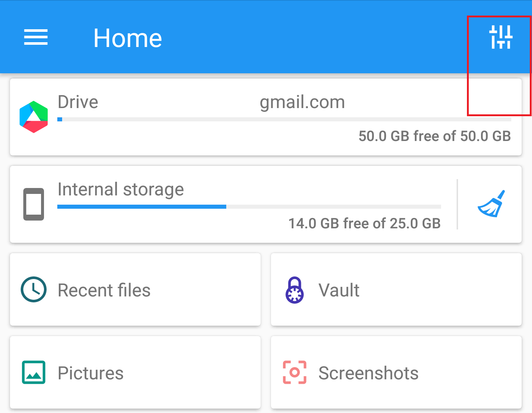532x413 pixels.
Task: Open the Pictures tile
Action: [x=135, y=372]
